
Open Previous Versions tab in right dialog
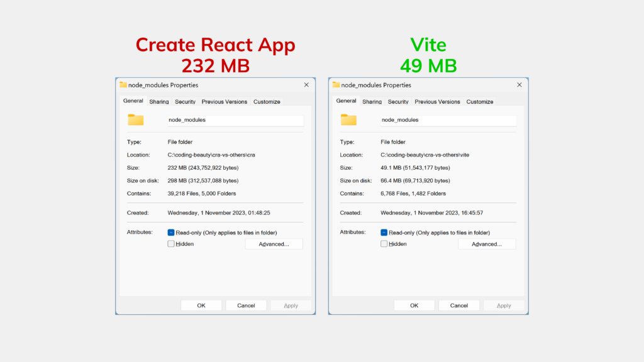[x=437, y=102]
